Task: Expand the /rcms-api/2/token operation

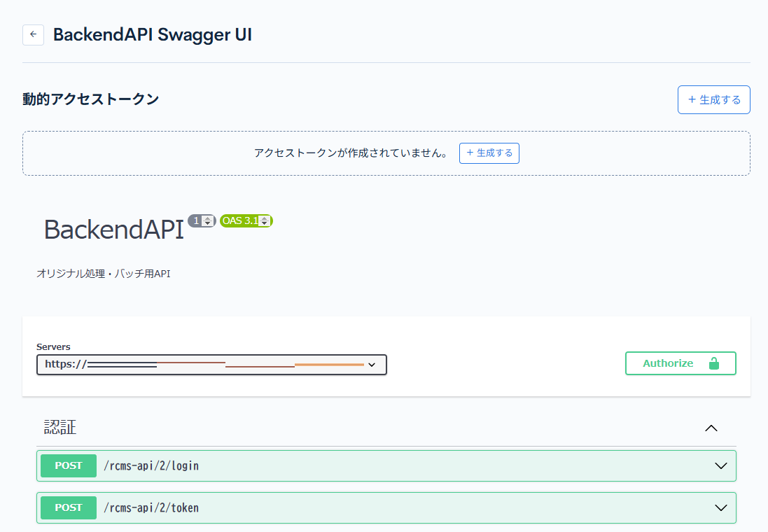Action: [722, 507]
